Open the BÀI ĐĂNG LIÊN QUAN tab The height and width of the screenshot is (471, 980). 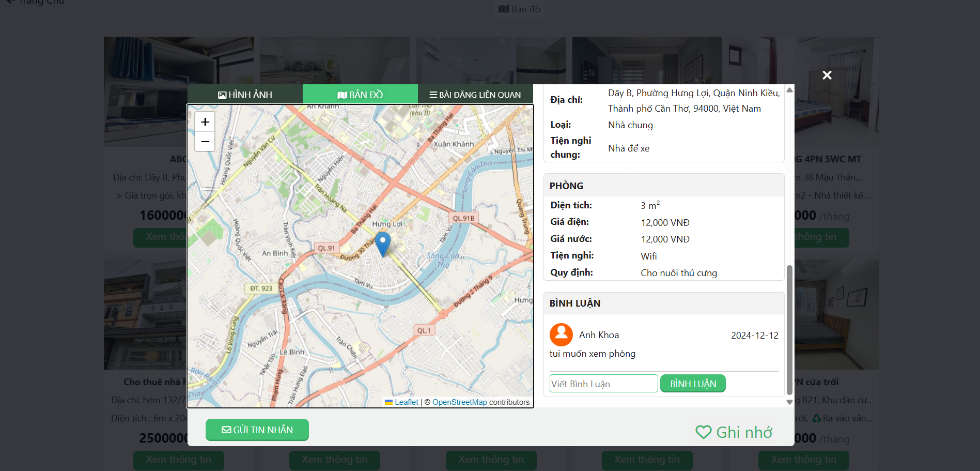[475, 95]
